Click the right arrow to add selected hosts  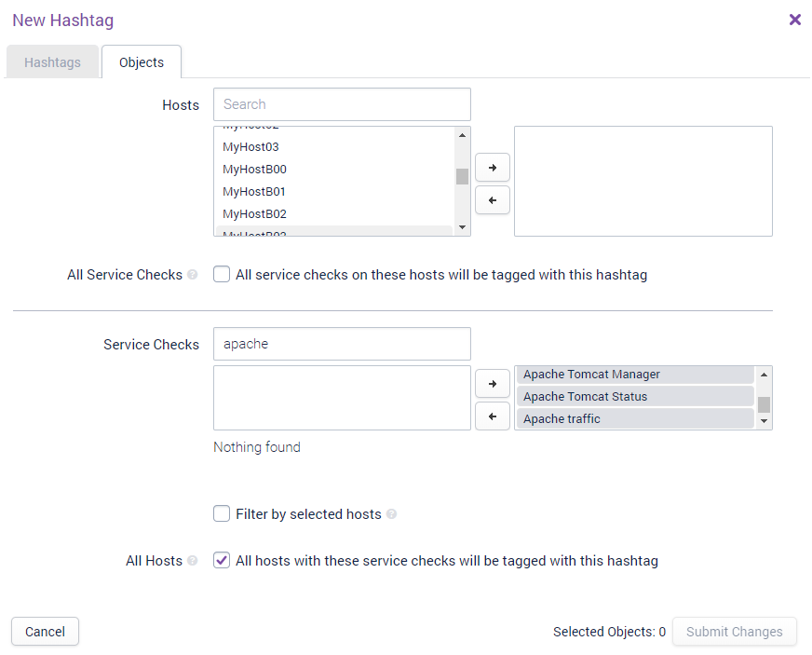pyautogui.click(x=493, y=168)
